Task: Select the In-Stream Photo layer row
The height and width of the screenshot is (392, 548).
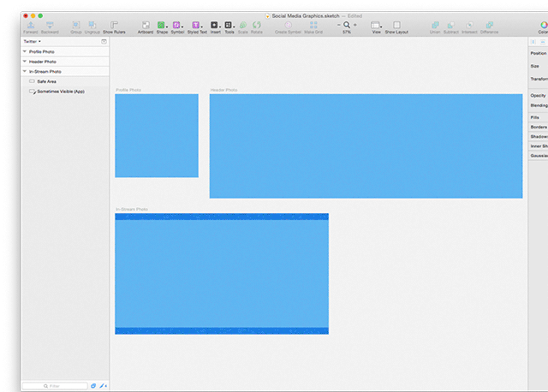Action: [x=65, y=71]
